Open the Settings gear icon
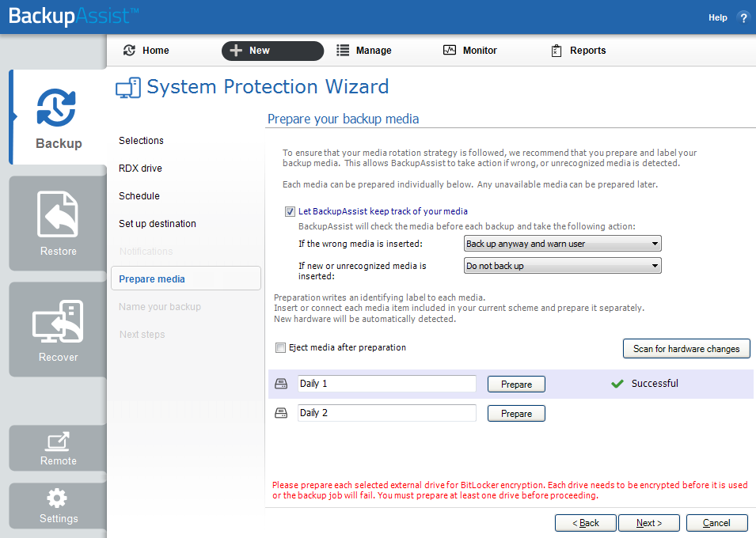The height and width of the screenshot is (538, 756). click(57, 498)
